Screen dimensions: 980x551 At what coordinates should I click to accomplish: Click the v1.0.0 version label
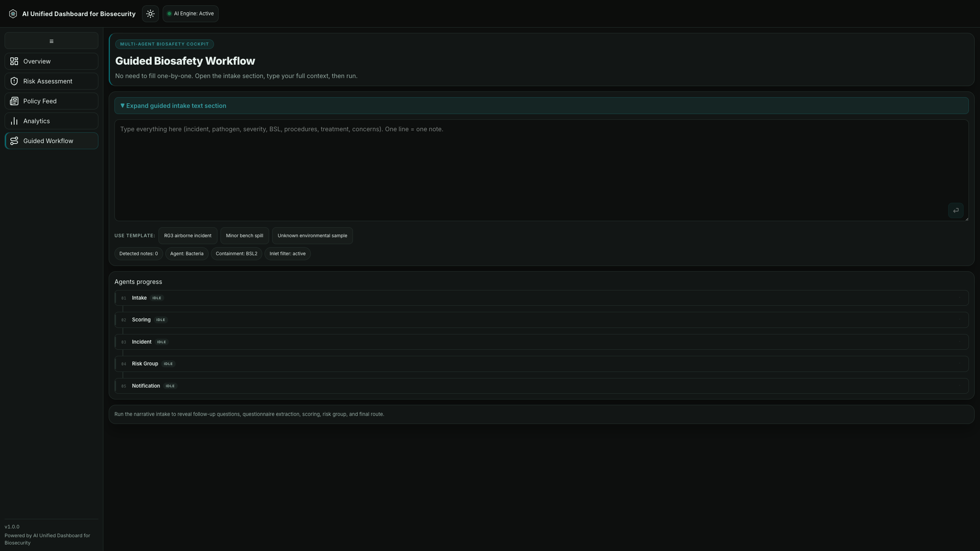point(12,527)
